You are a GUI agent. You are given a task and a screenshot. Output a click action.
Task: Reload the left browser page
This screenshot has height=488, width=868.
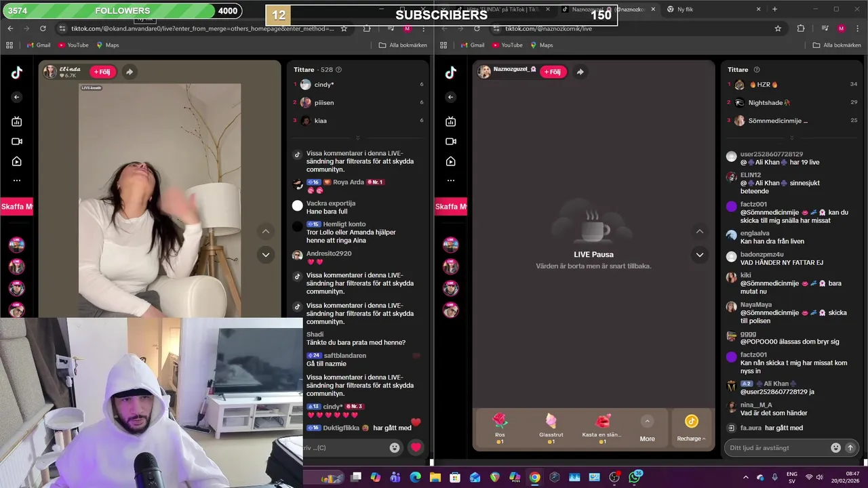[43, 28]
